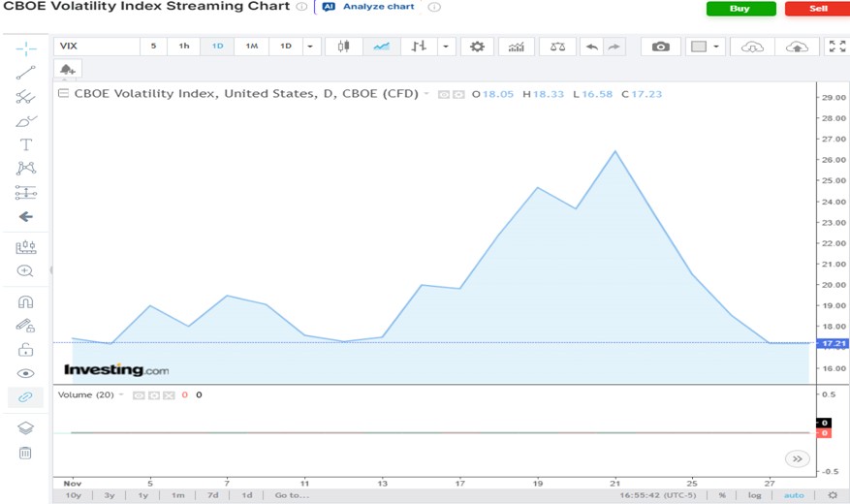Screen dimensions: 850x504
Task: Expand the time interval dropdown arrow
Action: tap(309, 47)
